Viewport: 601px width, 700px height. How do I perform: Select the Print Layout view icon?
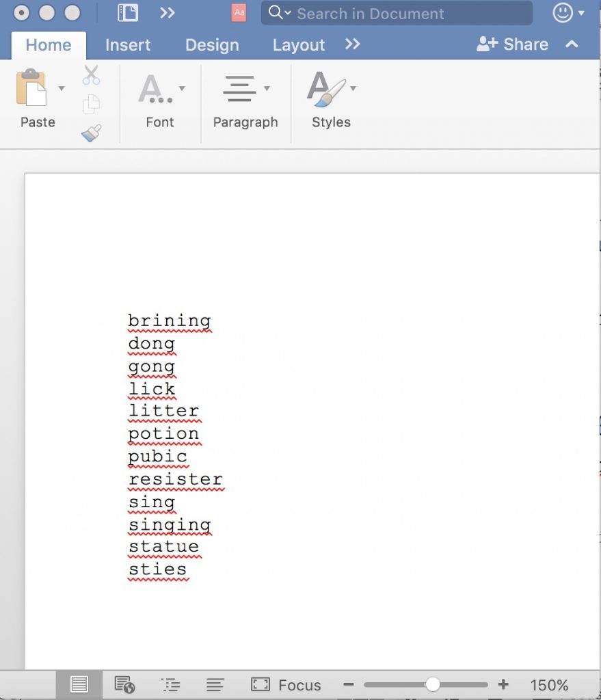pos(79,684)
